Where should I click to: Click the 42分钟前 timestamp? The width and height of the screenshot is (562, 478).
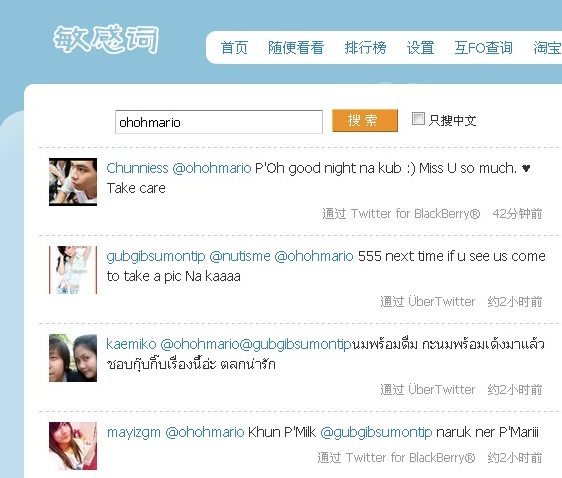(x=517, y=214)
